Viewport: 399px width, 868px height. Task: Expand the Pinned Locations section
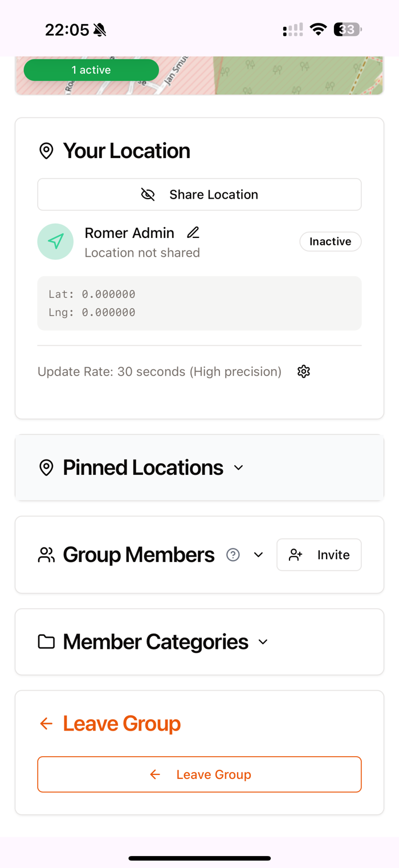pyautogui.click(x=239, y=468)
